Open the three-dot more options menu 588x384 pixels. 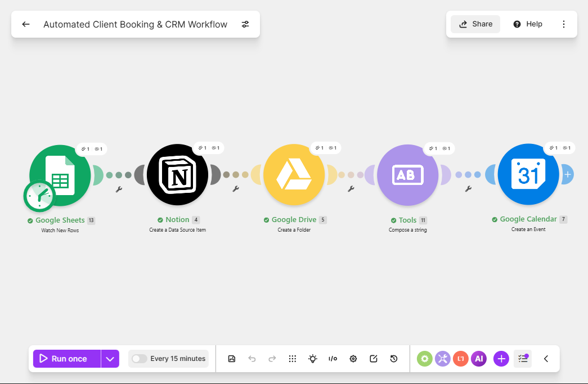click(x=564, y=24)
